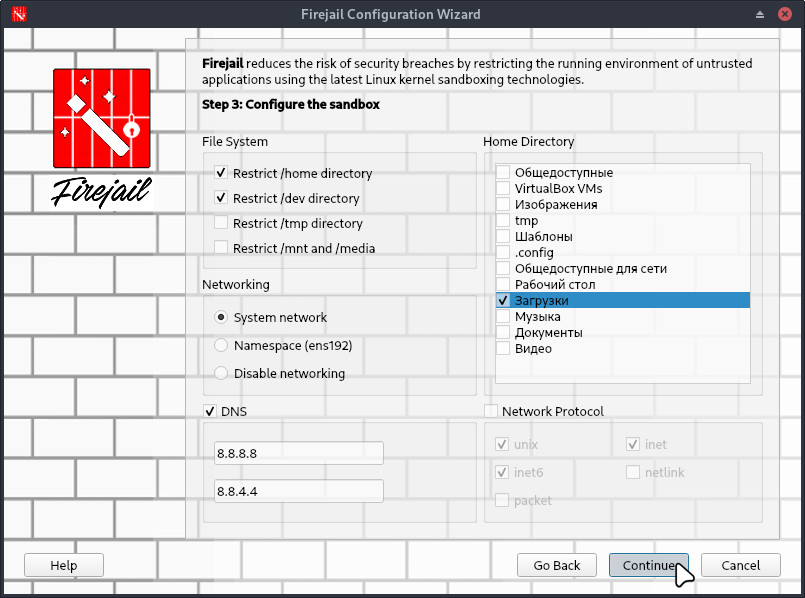Enable Restrict /mnt and /media
The width and height of the screenshot is (805, 598).
[221, 247]
